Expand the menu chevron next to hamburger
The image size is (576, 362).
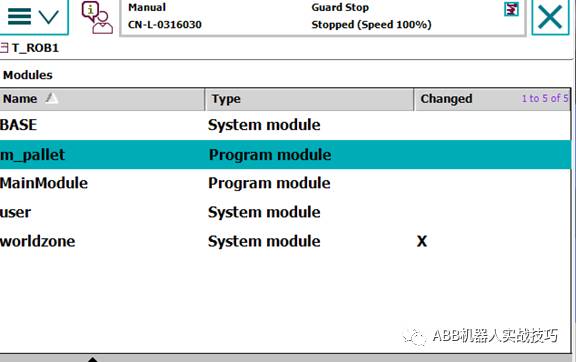point(48,17)
